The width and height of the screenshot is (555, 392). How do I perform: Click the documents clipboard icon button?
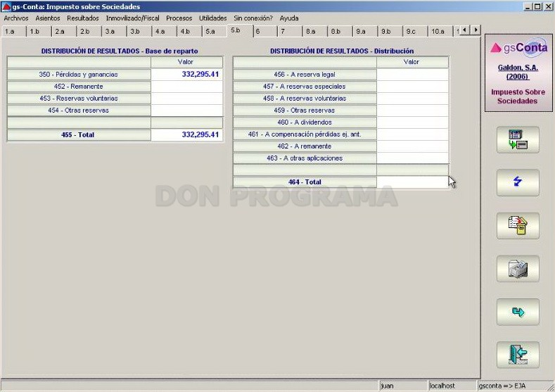pyautogui.click(x=518, y=226)
